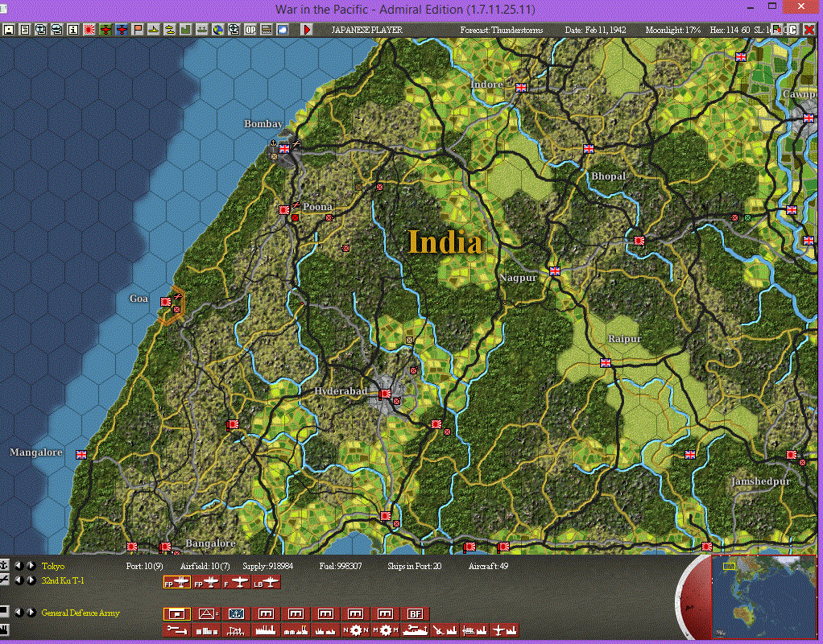Image resolution: width=823 pixels, height=644 pixels.
Task: Go to next base using right arrow beside Tokyo
Action: (31, 566)
